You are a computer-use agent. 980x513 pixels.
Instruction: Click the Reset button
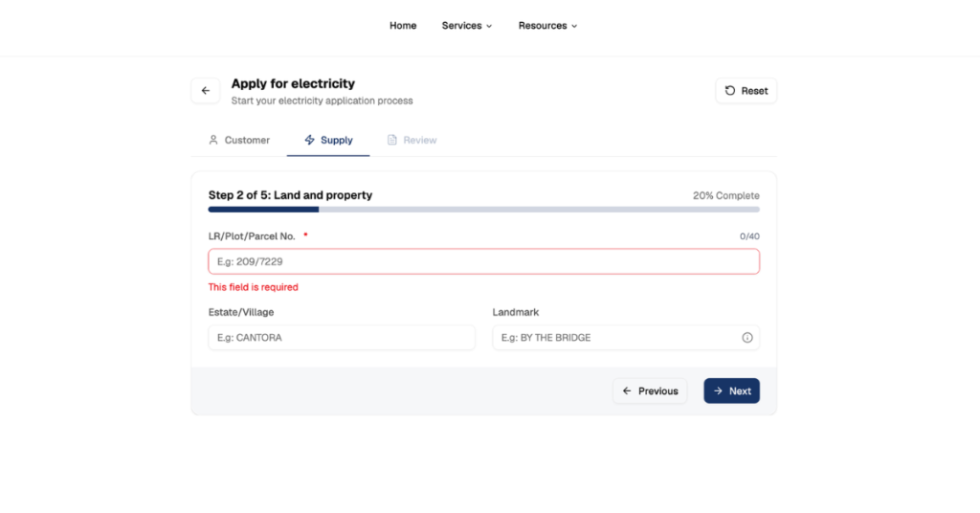tap(746, 91)
